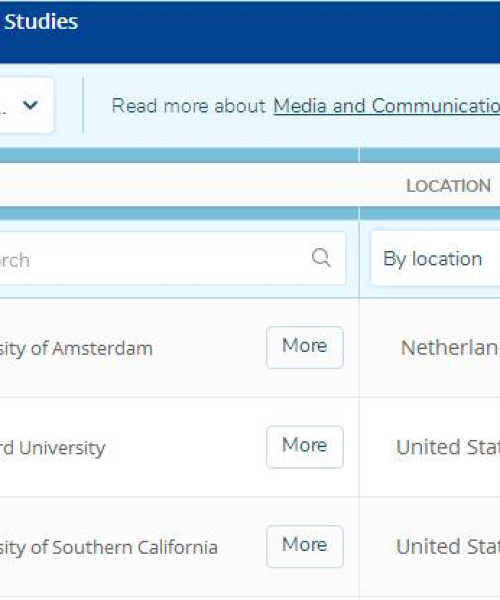Viewport: 500px width, 600px height.
Task: Focus the university search input field
Action: click(x=171, y=258)
